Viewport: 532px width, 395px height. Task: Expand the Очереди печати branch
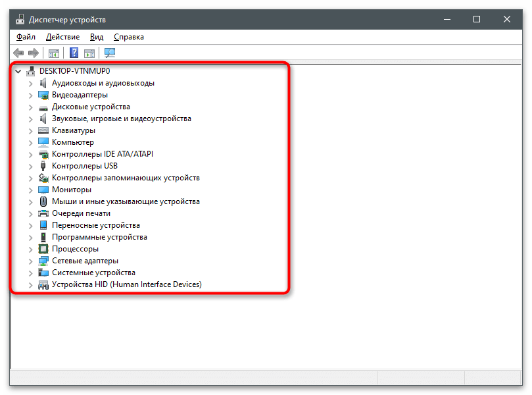pos(30,214)
